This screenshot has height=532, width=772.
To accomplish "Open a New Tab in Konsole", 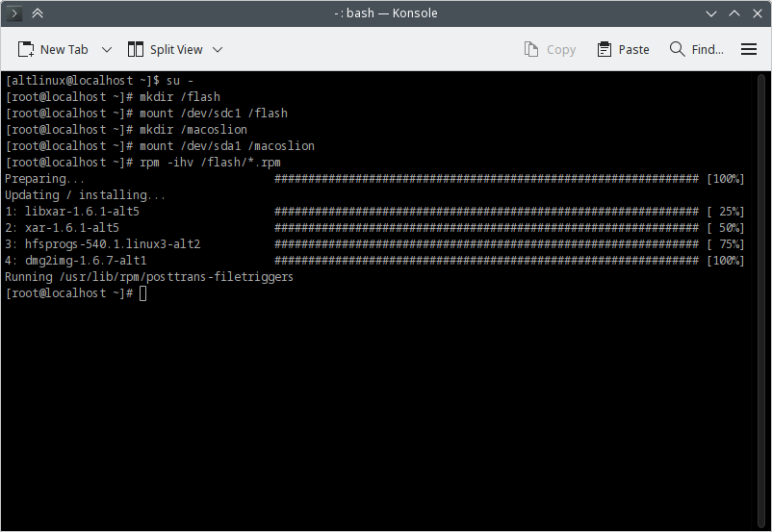I will [53, 49].
